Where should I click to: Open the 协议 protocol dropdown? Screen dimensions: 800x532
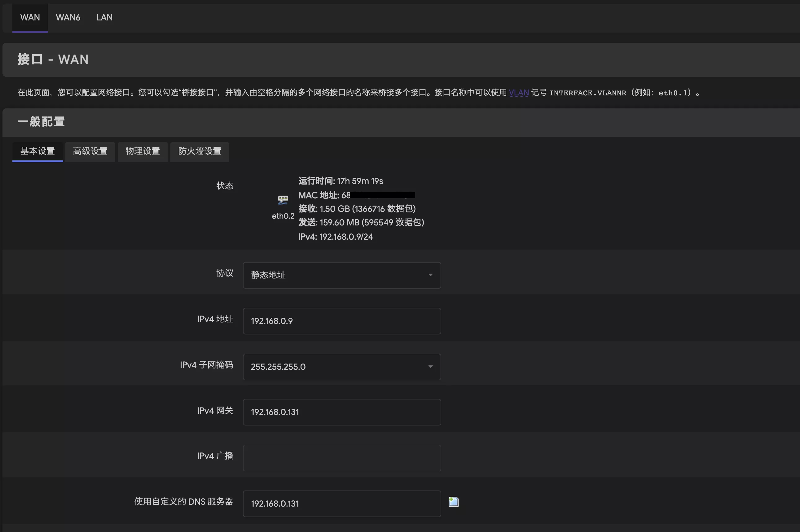[341, 275]
